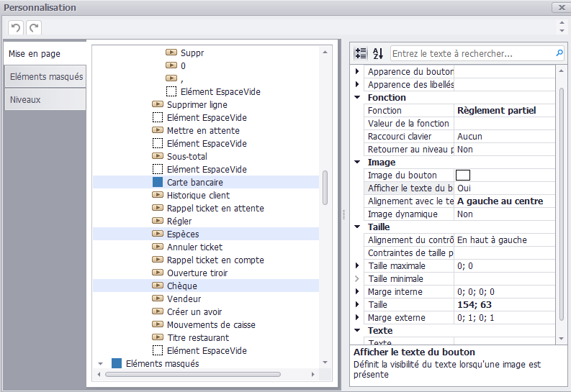The width and height of the screenshot is (571, 392).
Task: Click the tree horizontal scrollbar thumb
Action: click(x=193, y=374)
